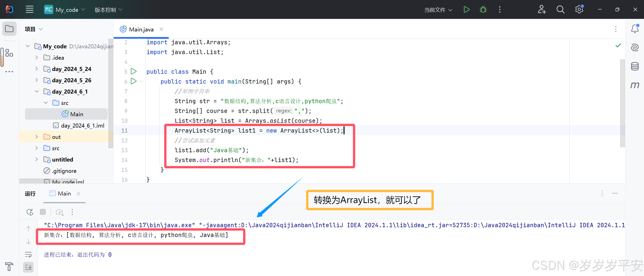Click the regex: parameter hint on line 9
The height and width of the screenshot is (276, 644).
click(x=284, y=111)
